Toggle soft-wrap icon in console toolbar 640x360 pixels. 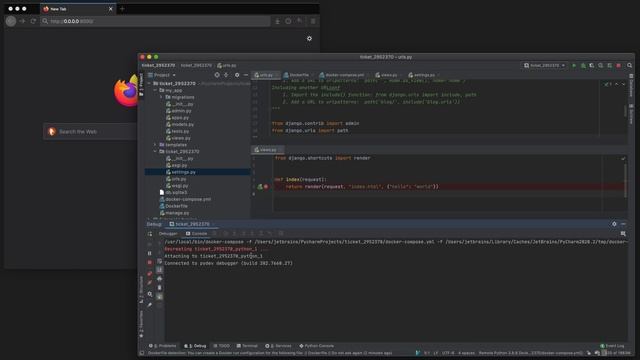click(x=159, y=261)
